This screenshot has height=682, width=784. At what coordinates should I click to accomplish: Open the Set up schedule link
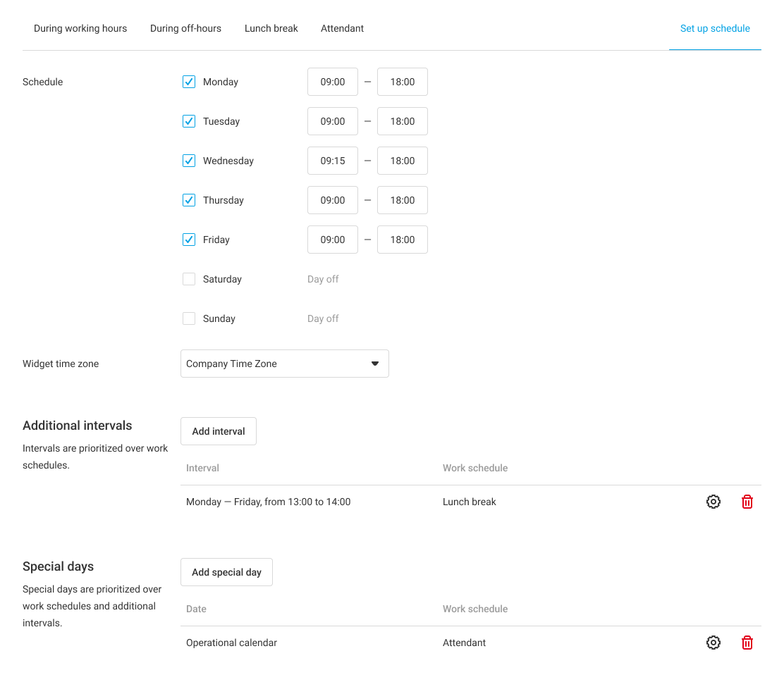(715, 29)
